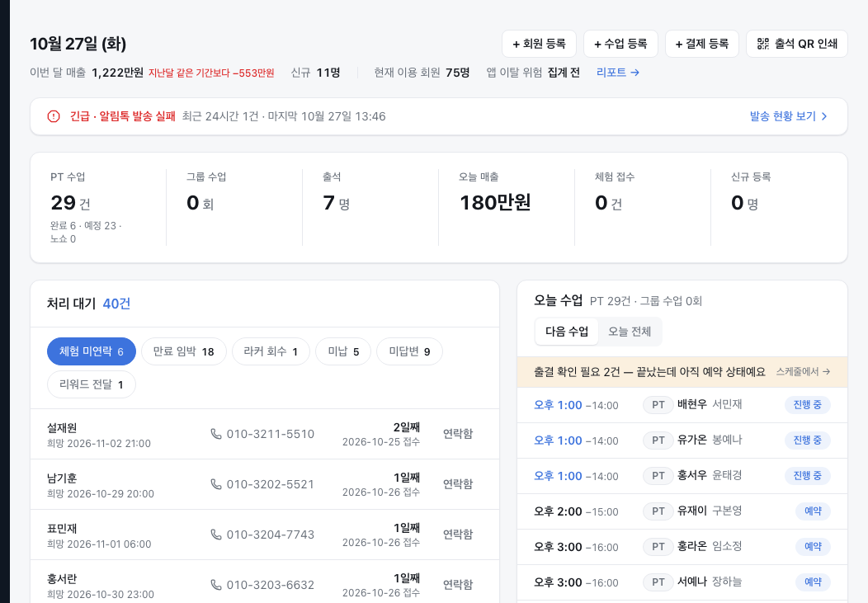Click 앱 이탈 위험 집계 전 value
Screen dimensions: 868x603
(564, 73)
